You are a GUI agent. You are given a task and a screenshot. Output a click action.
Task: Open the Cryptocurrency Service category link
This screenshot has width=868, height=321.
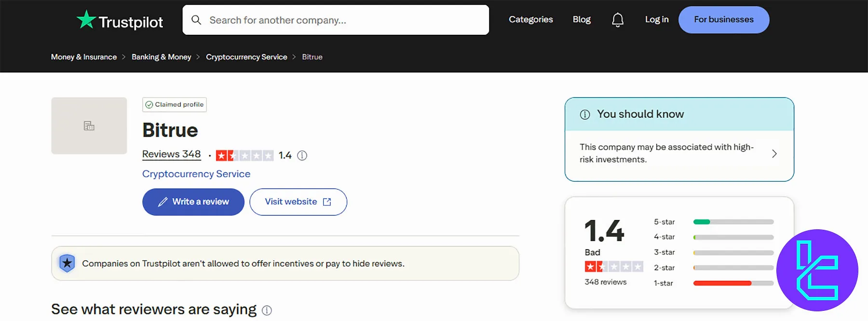click(x=196, y=174)
